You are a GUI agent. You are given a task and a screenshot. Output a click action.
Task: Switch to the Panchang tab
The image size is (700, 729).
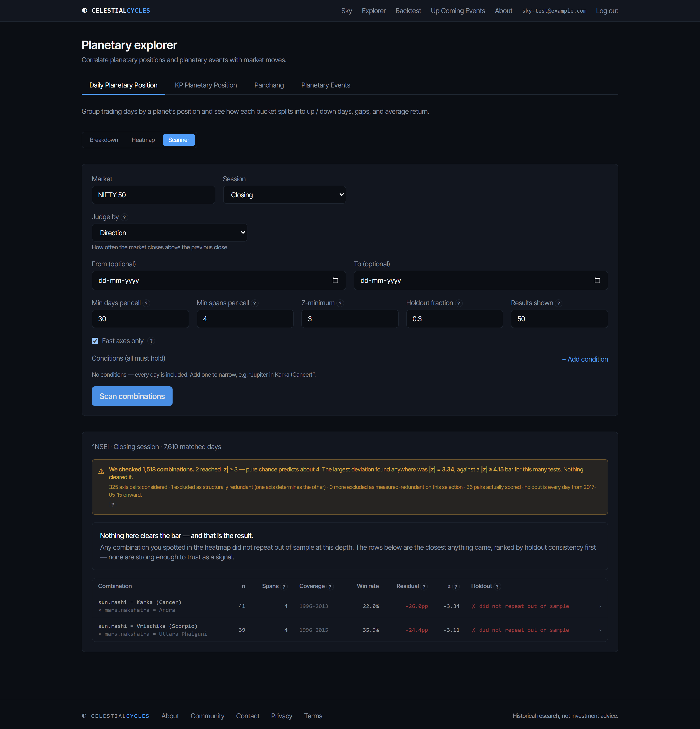point(269,85)
